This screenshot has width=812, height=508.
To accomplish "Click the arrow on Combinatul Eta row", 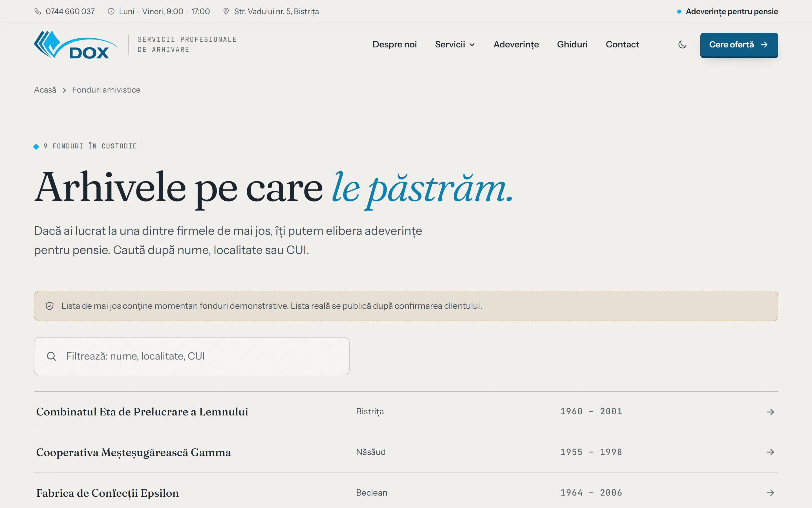I will coord(770,411).
